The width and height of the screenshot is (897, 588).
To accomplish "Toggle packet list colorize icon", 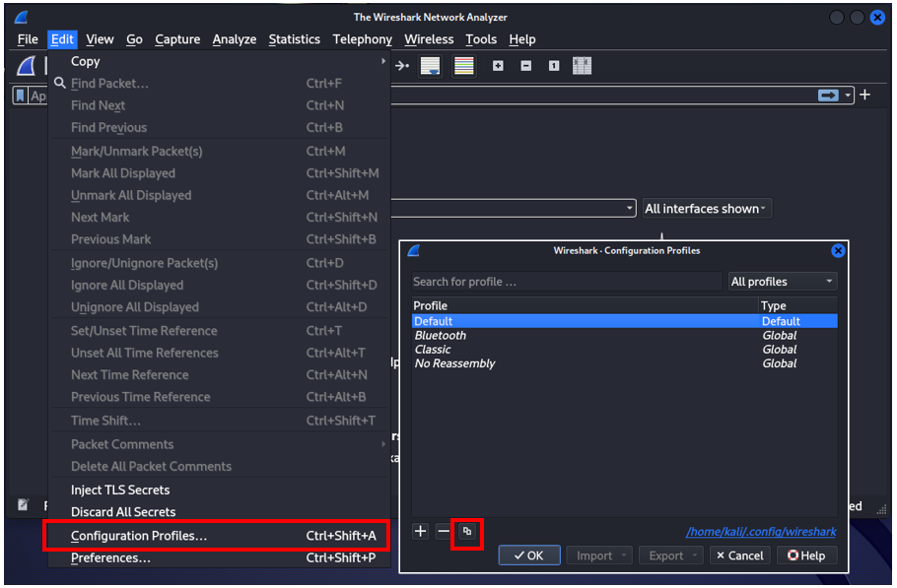I will [x=463, y=66].
